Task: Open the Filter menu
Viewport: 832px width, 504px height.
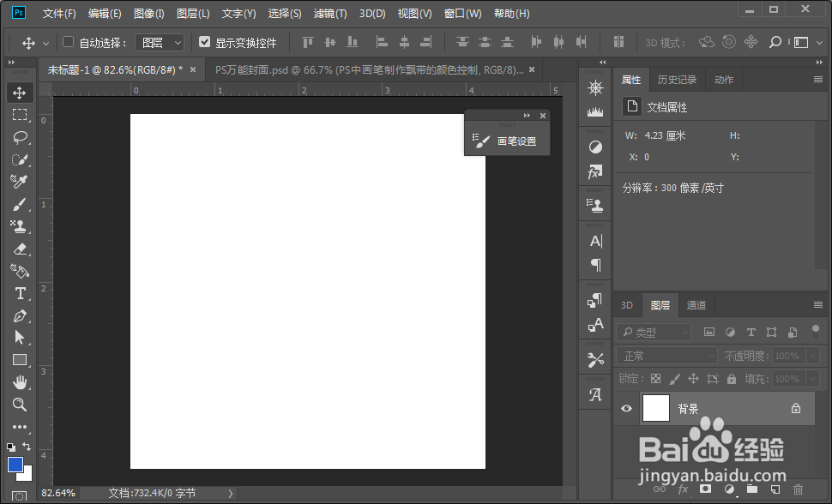Action: [x=330, y=14]
